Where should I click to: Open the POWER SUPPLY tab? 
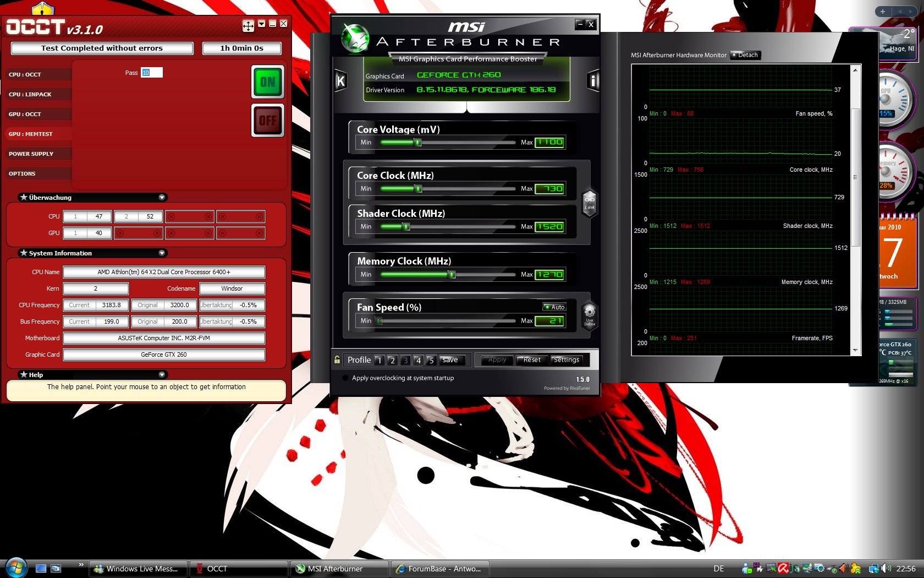coord(38,154)
